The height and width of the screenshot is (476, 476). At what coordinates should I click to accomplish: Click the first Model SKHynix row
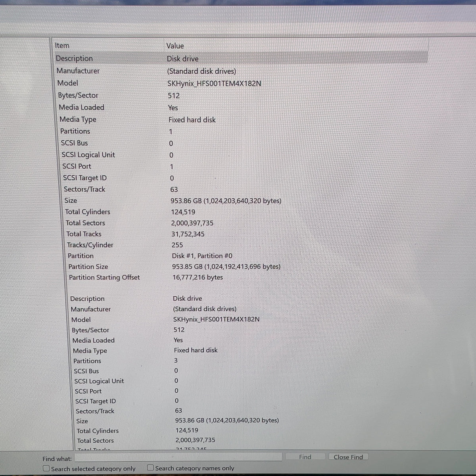[x=241, y=83]
